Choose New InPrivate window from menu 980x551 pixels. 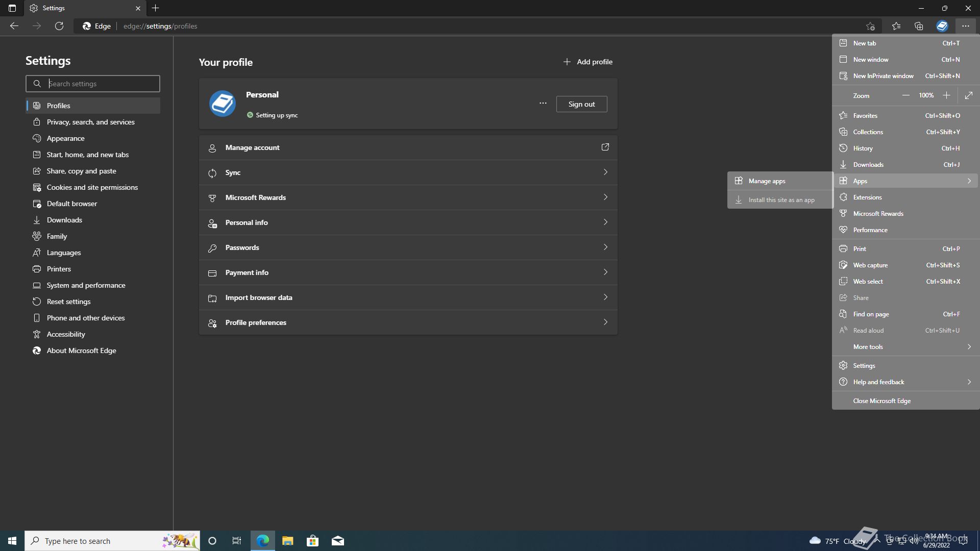point(905,76)
